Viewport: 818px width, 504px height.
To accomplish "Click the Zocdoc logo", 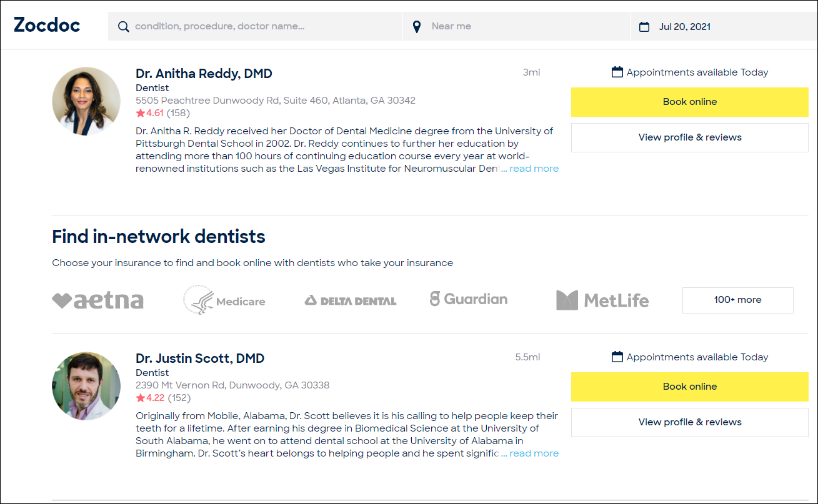I will 47,26.
